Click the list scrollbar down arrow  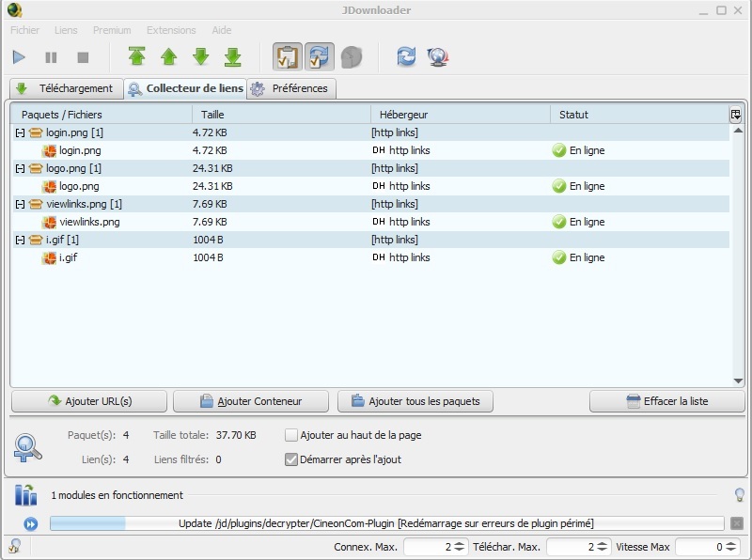tap(738, 381)
